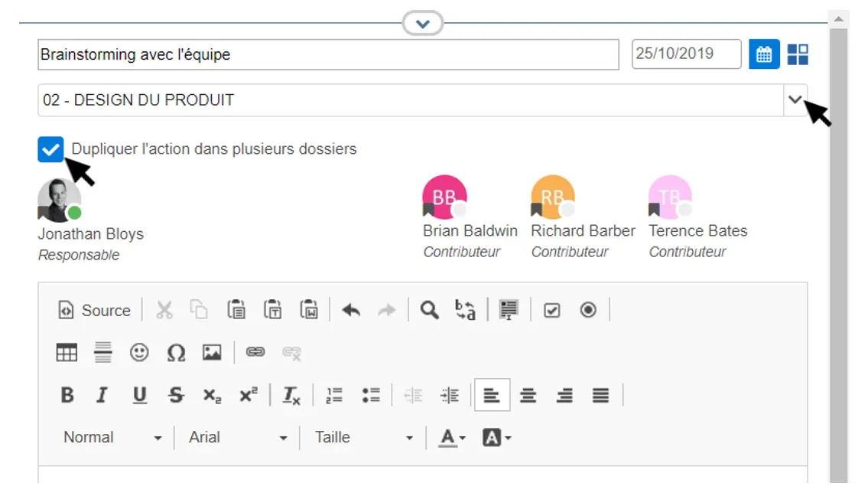Open the Taille font size dropdown
Screen dimensions: 868x499
tap(364, 438)
